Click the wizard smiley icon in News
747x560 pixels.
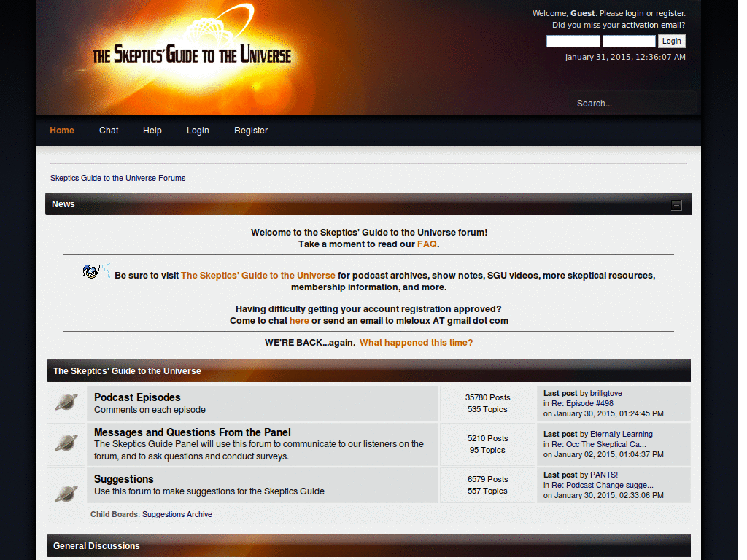(x=96, y=271)
